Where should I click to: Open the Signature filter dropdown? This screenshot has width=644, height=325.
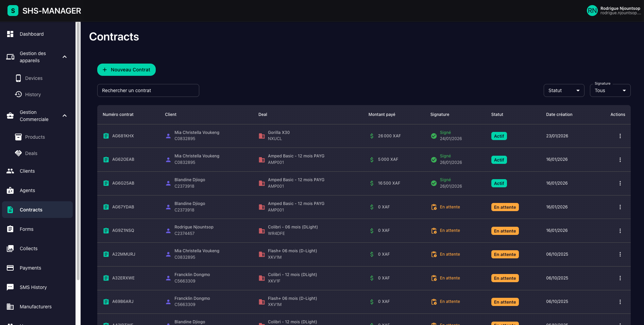point(610,90)
